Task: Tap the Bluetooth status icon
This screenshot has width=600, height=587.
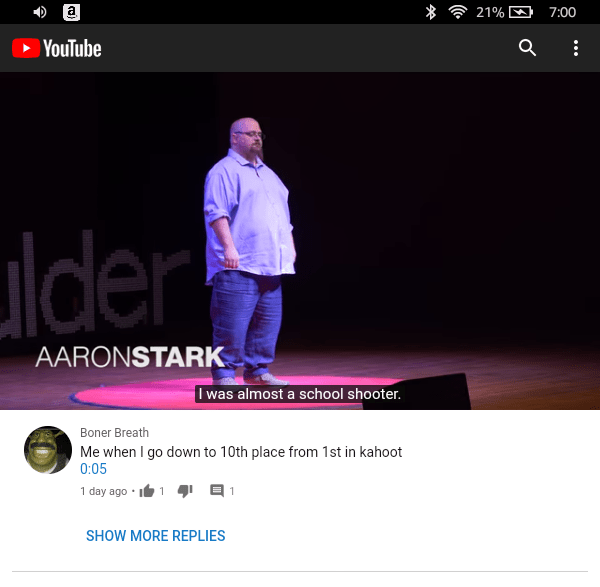Action: point(431,12)
